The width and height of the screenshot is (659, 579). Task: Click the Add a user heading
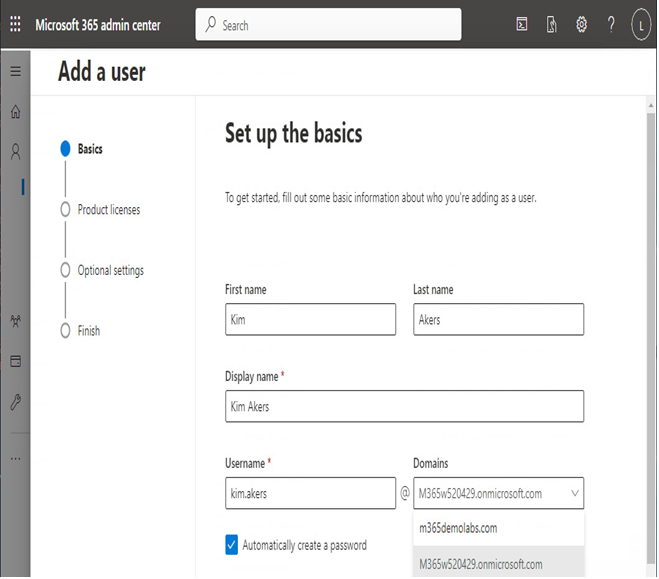click(x=102, y=72)
